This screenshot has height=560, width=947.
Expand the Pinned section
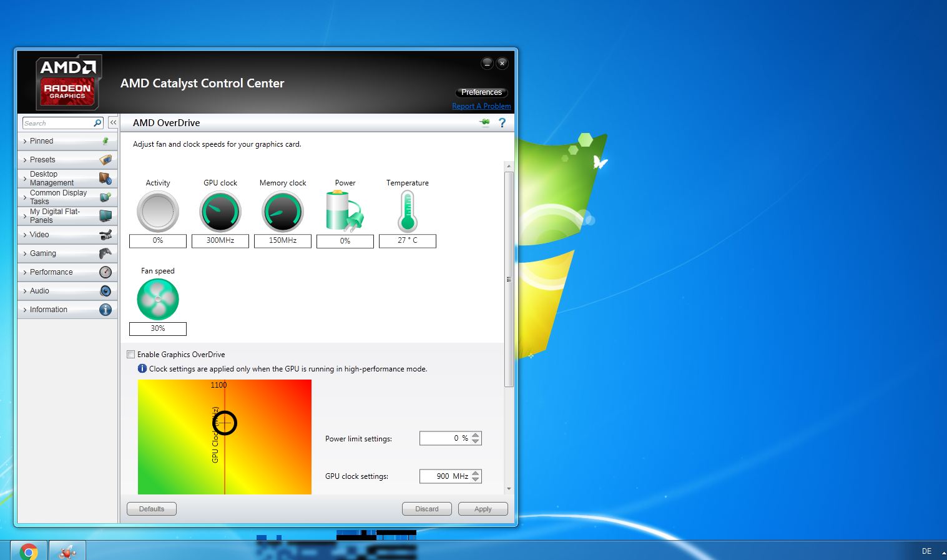(x=67, y=141)
